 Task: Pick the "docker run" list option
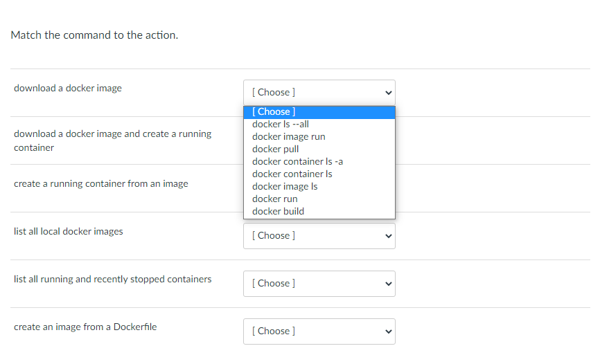pos(275,199)
